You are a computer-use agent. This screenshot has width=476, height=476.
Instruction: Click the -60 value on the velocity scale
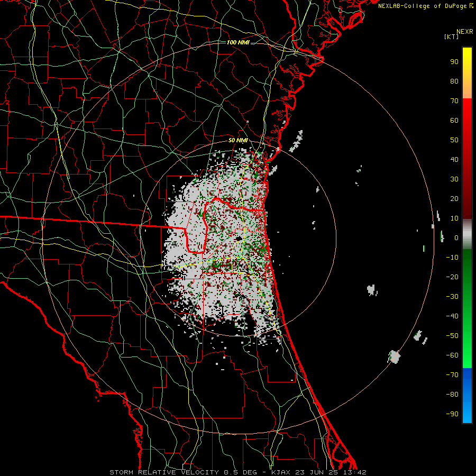[x=452, y=355]
